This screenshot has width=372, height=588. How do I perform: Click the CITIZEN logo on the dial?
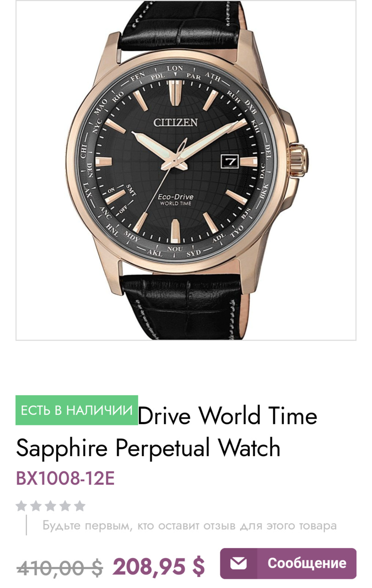click(x=175, y=122)
